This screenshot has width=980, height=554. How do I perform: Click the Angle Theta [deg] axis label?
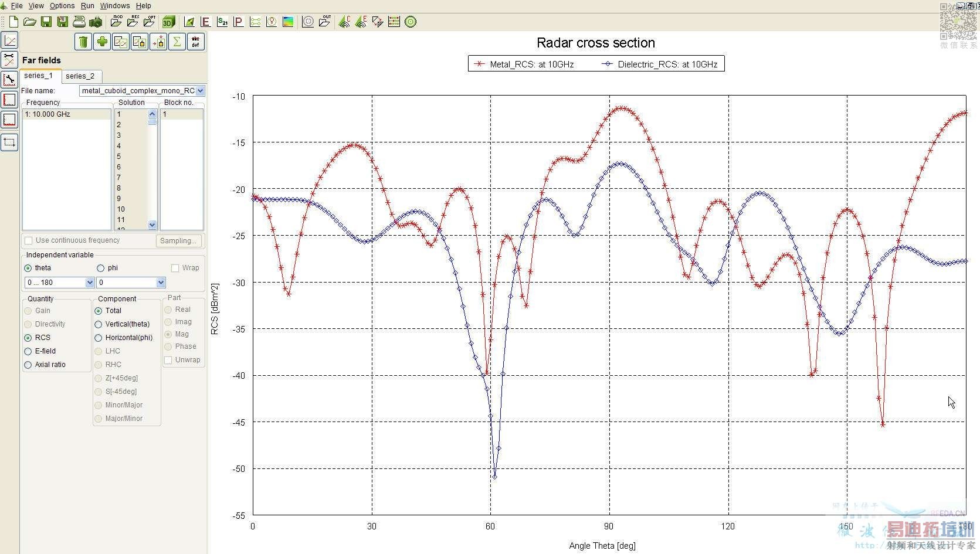602,546
